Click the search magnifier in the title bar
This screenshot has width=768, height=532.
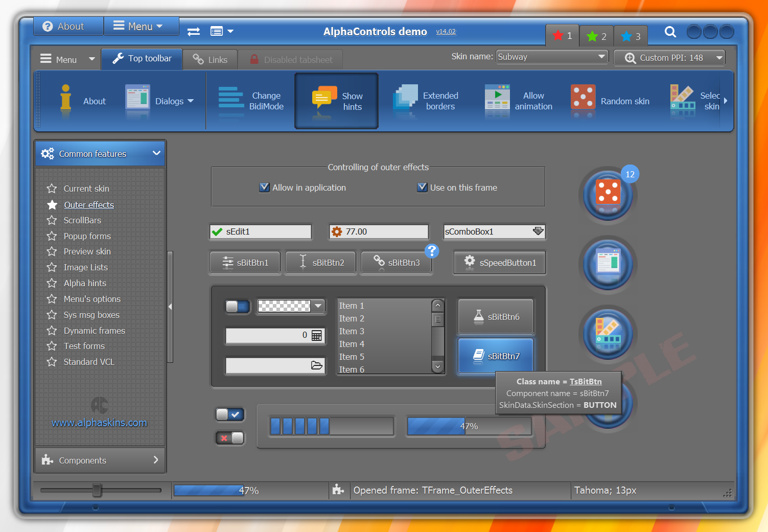tap(670, 32)
